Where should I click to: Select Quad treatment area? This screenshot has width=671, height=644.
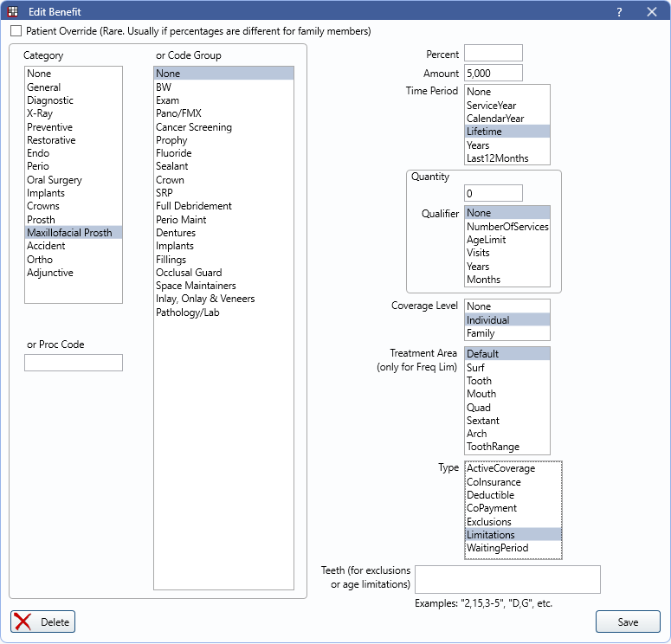pyautogui.click(x=479, y=407)
